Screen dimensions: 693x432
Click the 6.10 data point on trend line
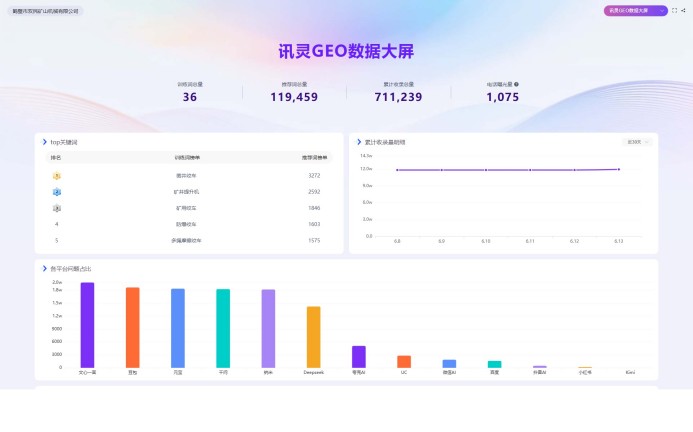(486, 170)
